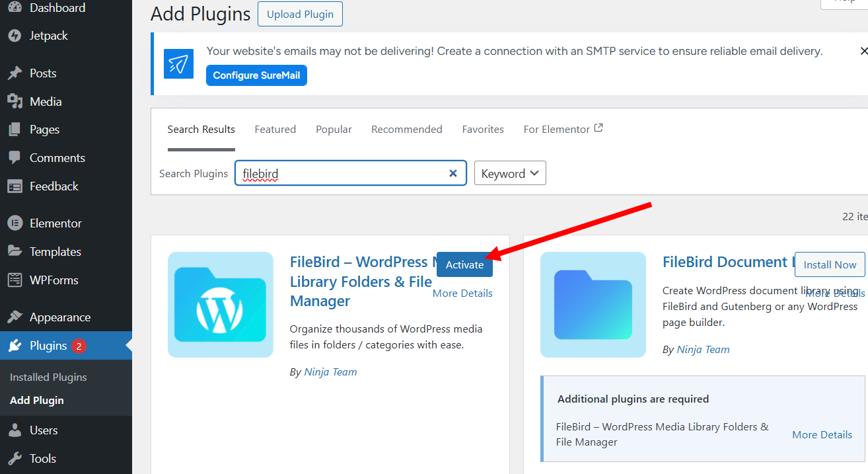This screenshot has width=868, height=474.
Task: Dismiss the SMTP email delivery notice
Action: click(x=863, y=51)
